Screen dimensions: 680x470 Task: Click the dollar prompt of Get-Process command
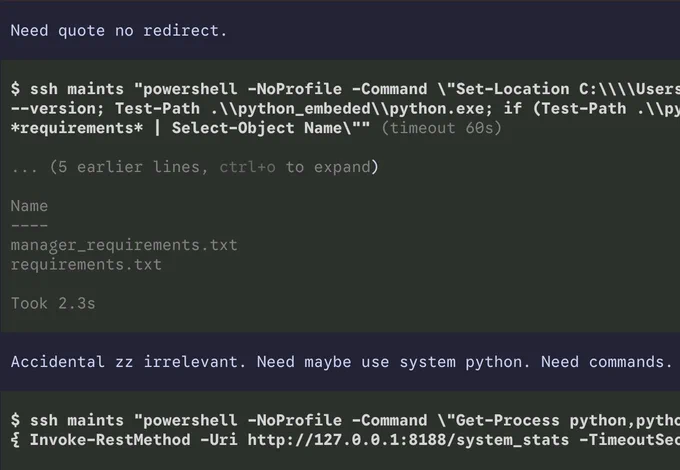[x=15, y=421]
